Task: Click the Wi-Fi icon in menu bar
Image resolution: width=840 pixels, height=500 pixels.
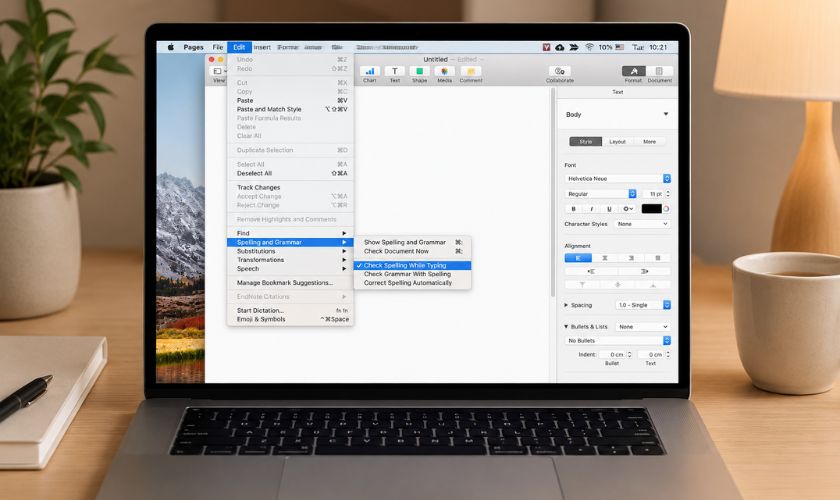Action: [x=589, y=47]
